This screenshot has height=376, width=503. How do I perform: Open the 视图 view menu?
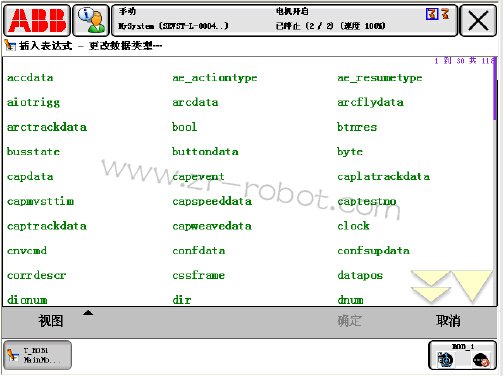[x=51, y=321]
